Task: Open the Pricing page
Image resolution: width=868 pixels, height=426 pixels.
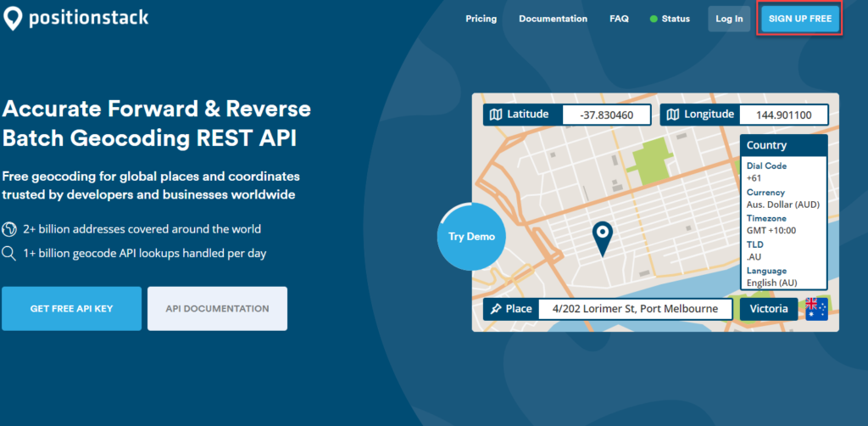Action: [x=481, y=19]
